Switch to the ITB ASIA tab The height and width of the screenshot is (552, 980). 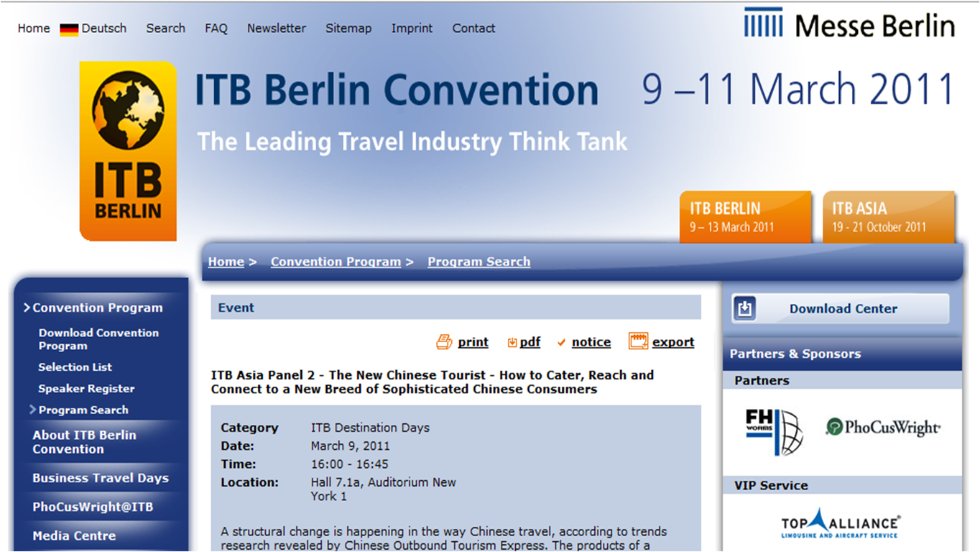tap(887, 216)
